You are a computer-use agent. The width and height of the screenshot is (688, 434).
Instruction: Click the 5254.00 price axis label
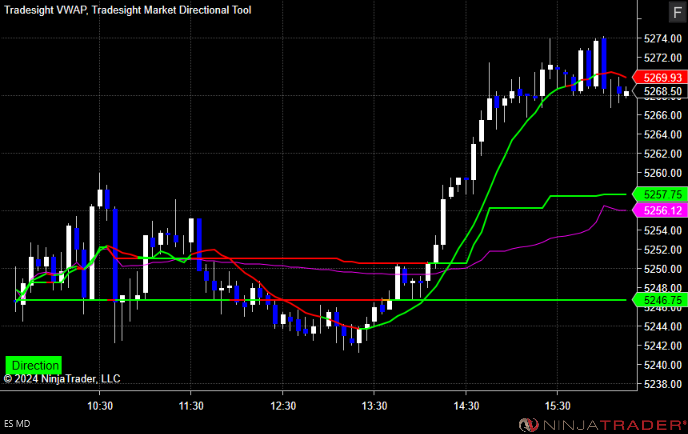(663, 230)
